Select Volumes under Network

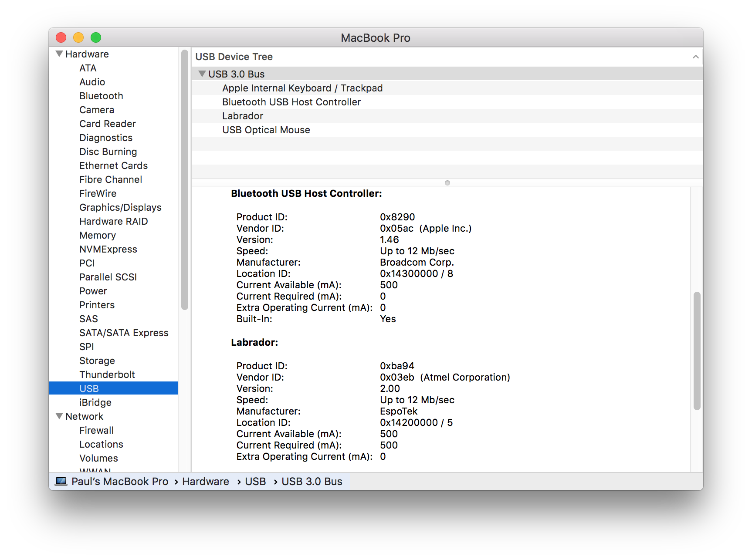[98, 459]
